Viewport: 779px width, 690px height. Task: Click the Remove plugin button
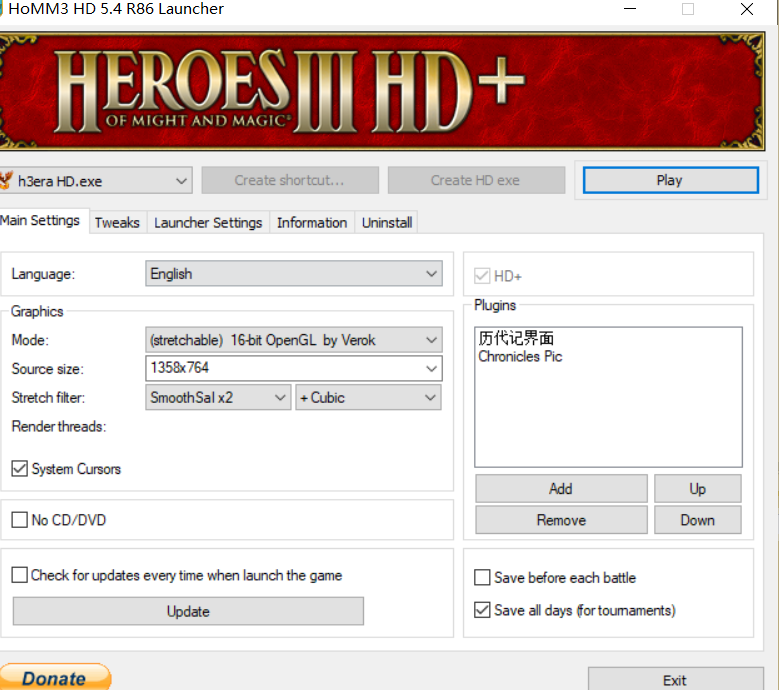561,520
